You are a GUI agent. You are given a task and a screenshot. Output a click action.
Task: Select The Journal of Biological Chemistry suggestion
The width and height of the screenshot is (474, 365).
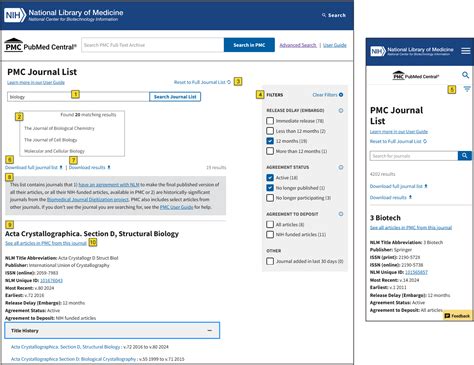point(59,128)
